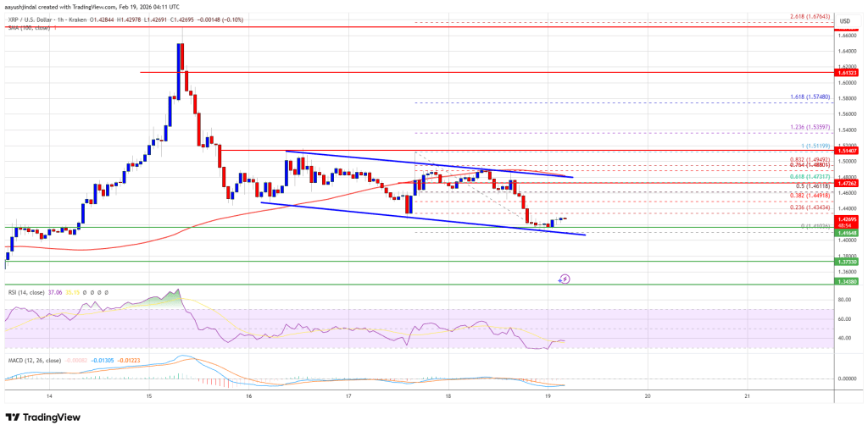Click date label 15 on the time axis
This screenshot has width=868, height=431.
(x=149, y=396)
